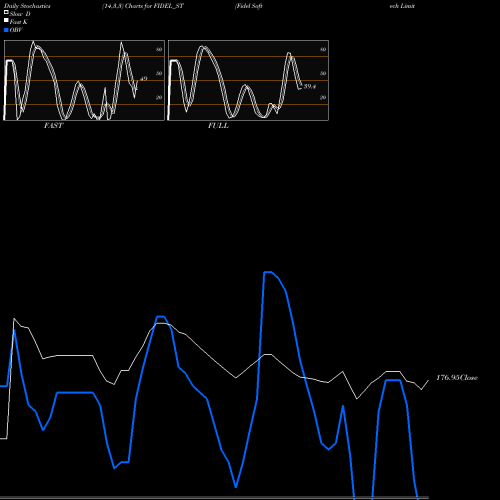Click the 'FULL' chart caption
The height and width of the screenshot is (500, 500).
point(218,126)
